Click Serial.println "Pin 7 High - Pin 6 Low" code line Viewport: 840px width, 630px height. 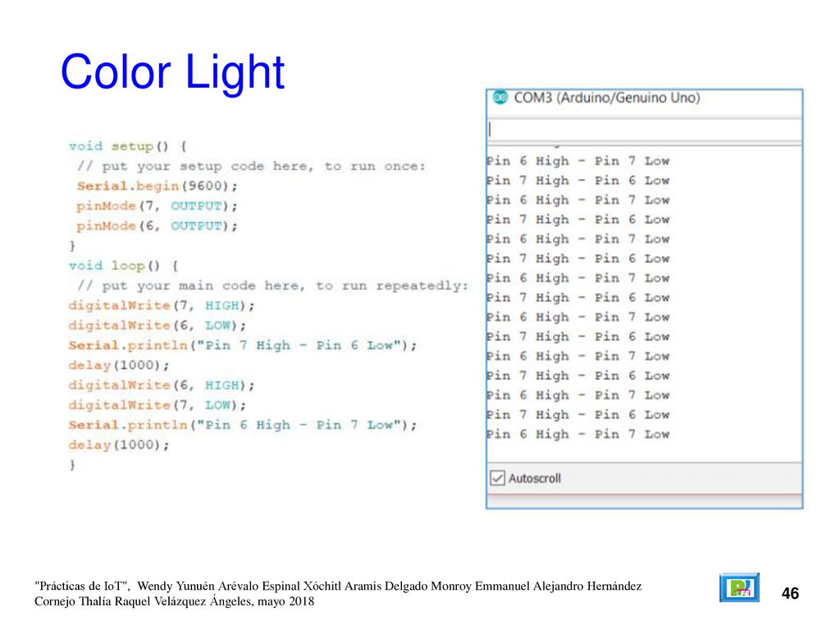(243, 345)
